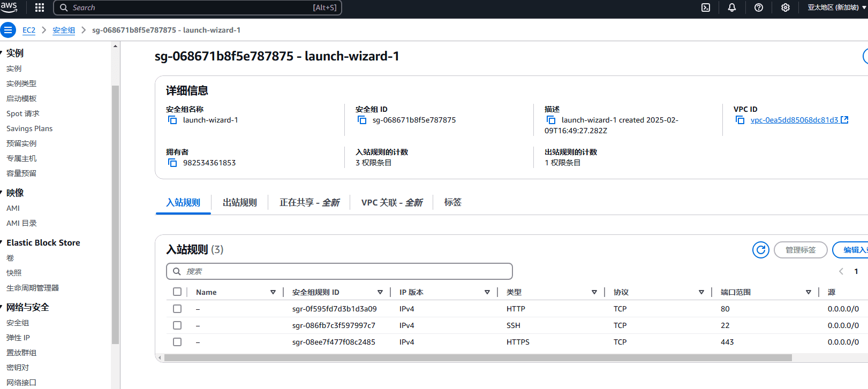Click rule ID sgr-086fb7c3f597997c7
868x389 pixels.
click(334, 325)
